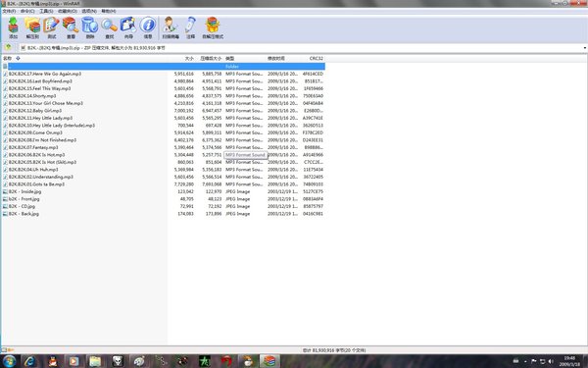Click the size value 7,729,280
Viewport: 588px width, 368px height.
coord(184,184)
